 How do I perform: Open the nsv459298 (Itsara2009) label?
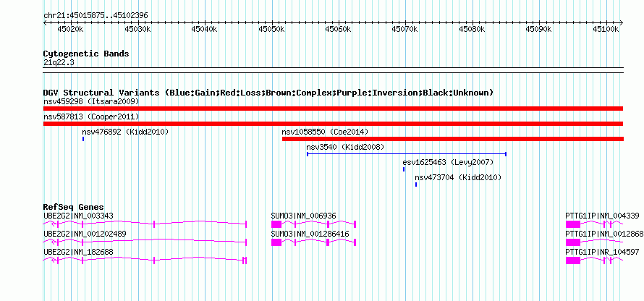[x=91, y=101]
